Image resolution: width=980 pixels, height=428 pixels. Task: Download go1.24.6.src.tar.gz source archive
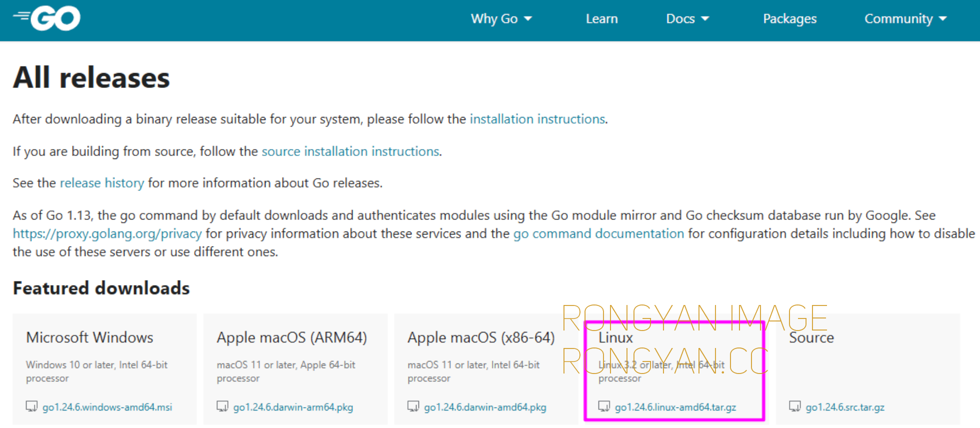point(845,407)
